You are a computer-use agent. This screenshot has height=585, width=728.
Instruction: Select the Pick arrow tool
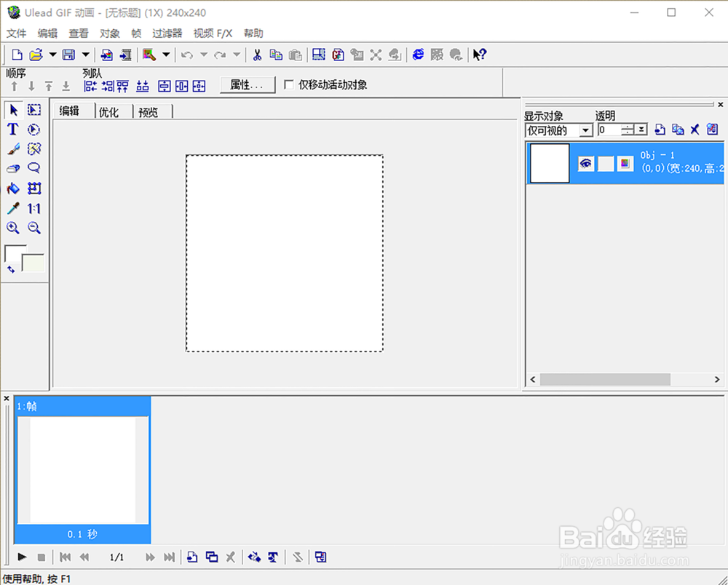point(13,110)
